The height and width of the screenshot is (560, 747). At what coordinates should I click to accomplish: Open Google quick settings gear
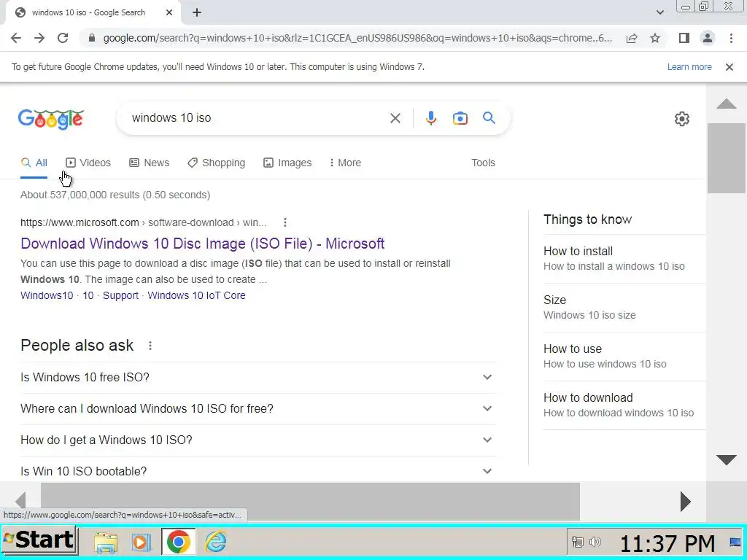click(x=682, y=119)
